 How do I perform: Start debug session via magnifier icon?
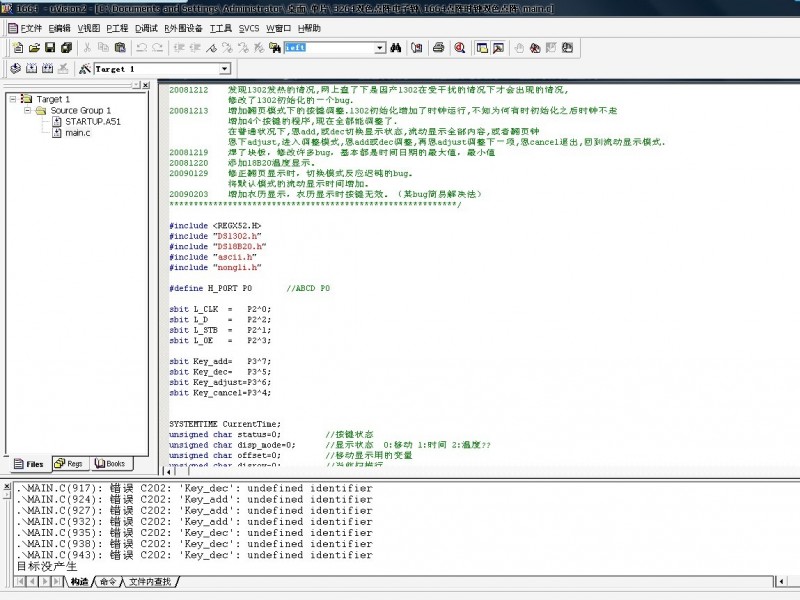tap(460, 47)
